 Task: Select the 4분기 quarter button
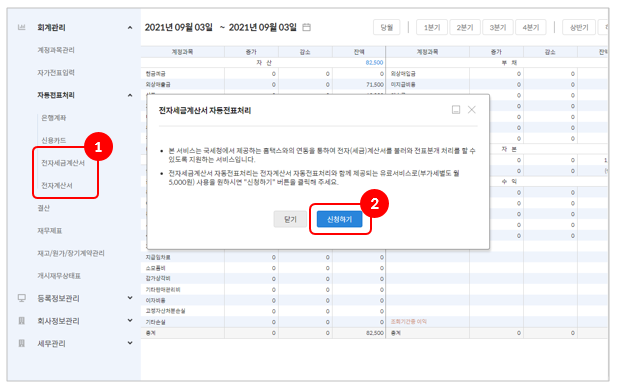click(531, 27)
